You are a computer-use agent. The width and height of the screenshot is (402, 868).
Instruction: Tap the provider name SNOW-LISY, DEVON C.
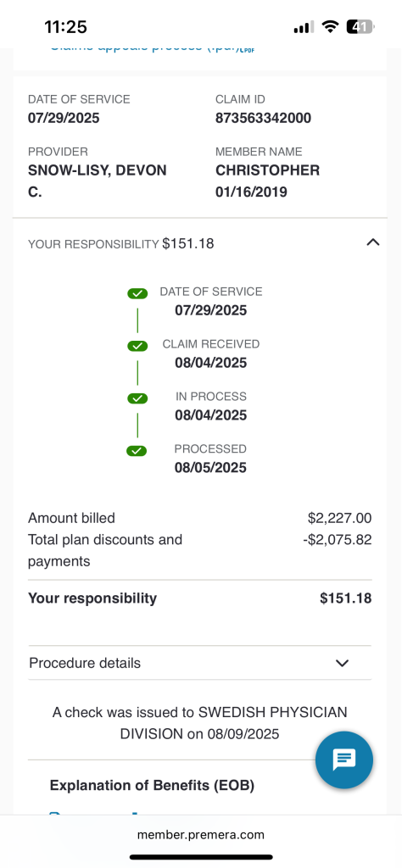click(x=98, y=181)
